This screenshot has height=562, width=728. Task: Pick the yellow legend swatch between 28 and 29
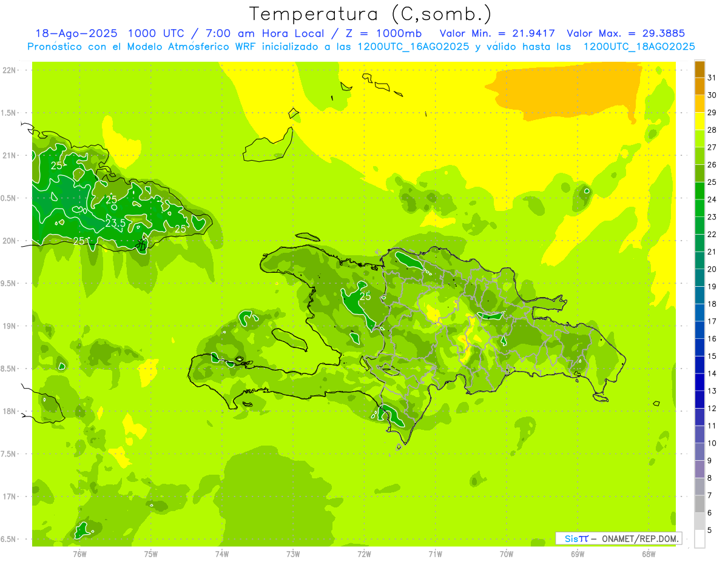pos(699,122)
